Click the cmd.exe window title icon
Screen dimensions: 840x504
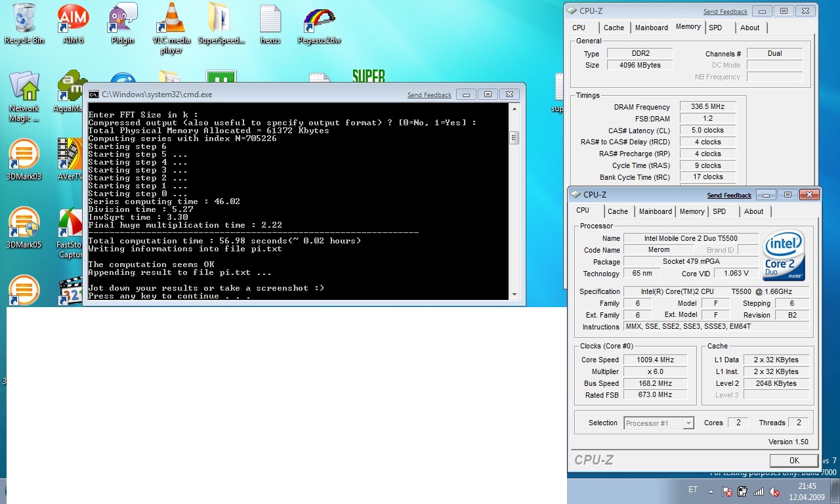pyautogui.click(x=94, y=94)
